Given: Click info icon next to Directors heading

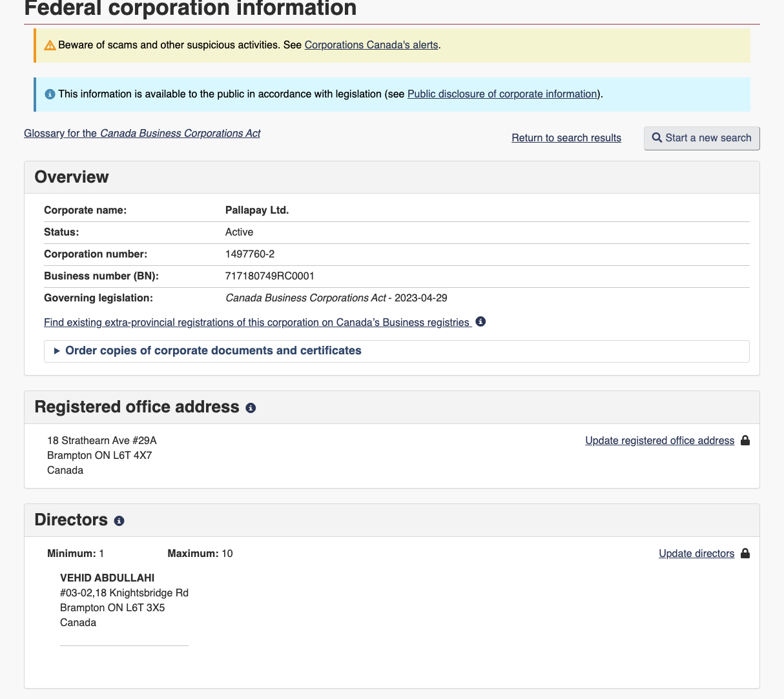Looking at the screenshot, I should (x=119, y=521).
